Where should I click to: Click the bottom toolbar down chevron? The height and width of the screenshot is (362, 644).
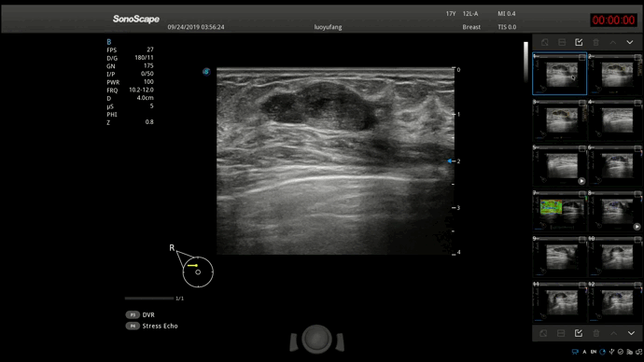pyautogui.click(x=631, y=333)
